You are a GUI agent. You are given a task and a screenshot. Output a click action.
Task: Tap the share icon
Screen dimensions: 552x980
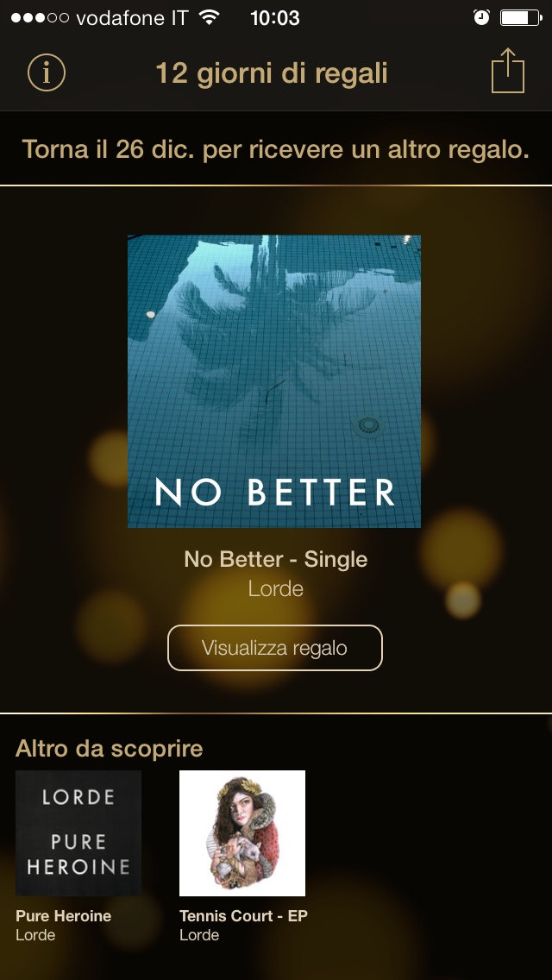508,71
